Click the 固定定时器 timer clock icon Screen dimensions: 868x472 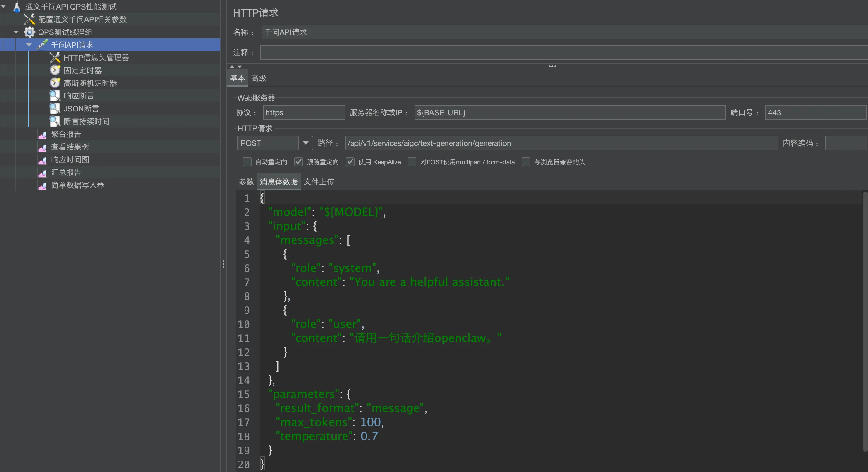pyautogui.click(x=55, y=70)
